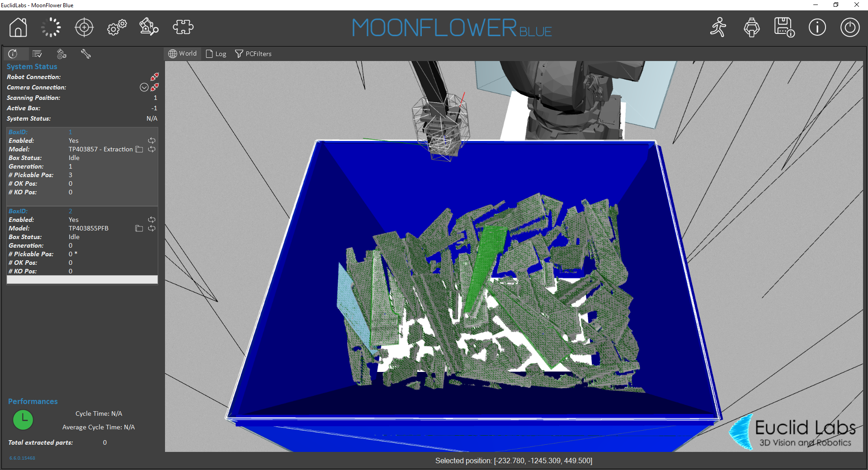Toggle Enabled state for Box 1
Image resolution: width=868 pixels, height=470 pixels.
tap(151, 141)
